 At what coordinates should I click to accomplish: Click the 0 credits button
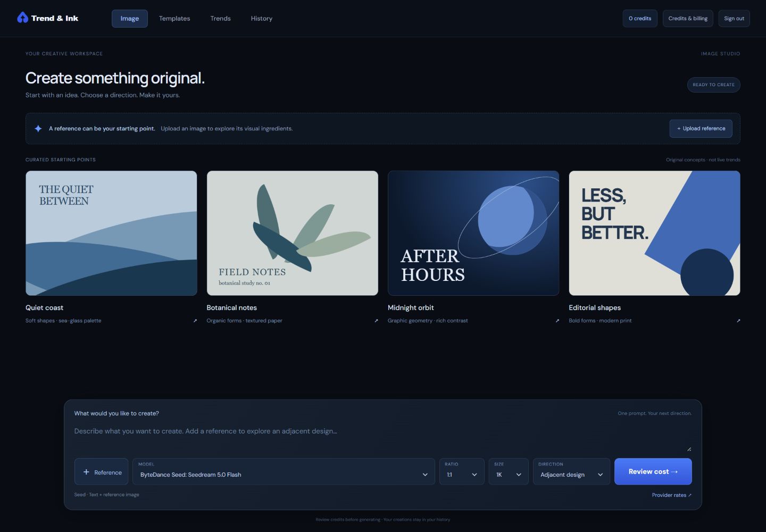tap(640, 18)
